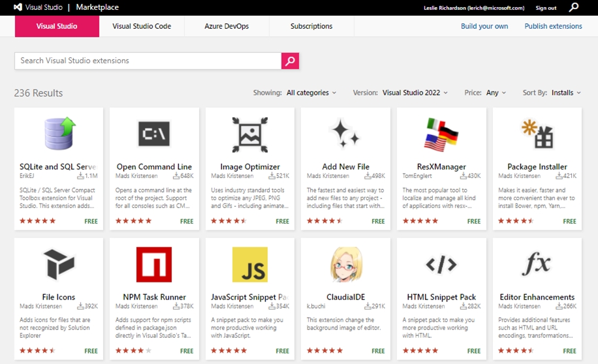Open the Editor Enhancements fx icon
This screenshot has height=364, width=598.
coord(537,264)
